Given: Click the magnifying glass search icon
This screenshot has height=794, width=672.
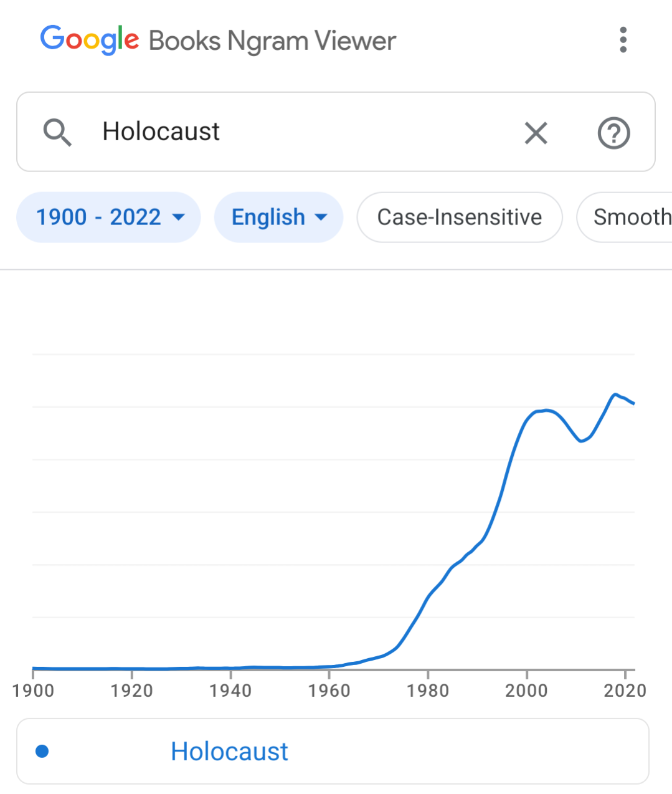Looking at the screenshot, I should (x=57, y=132).
